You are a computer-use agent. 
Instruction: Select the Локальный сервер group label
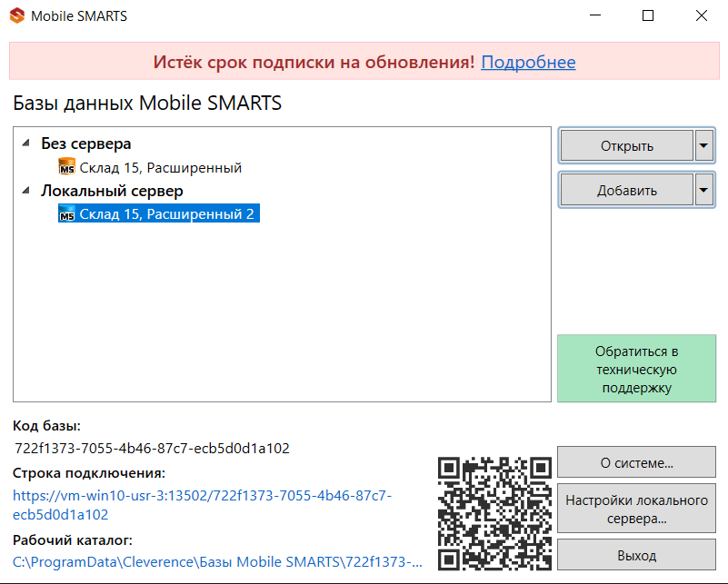(x=112, y=191)
